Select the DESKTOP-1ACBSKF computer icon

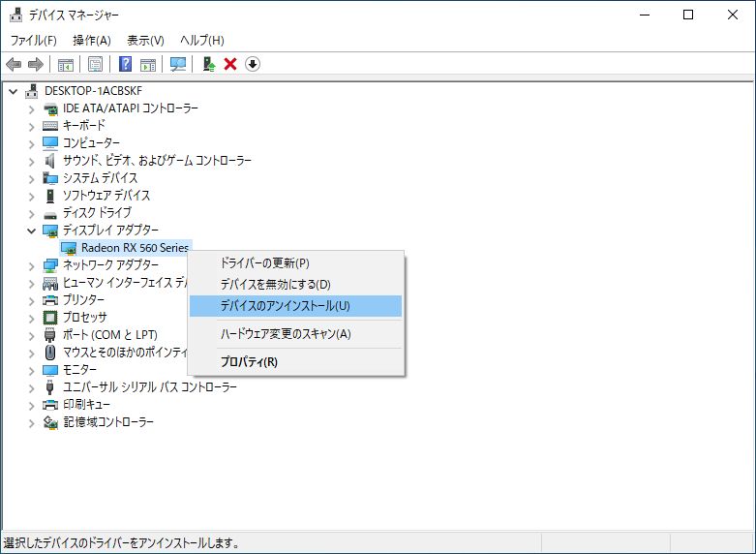[32, 91]
